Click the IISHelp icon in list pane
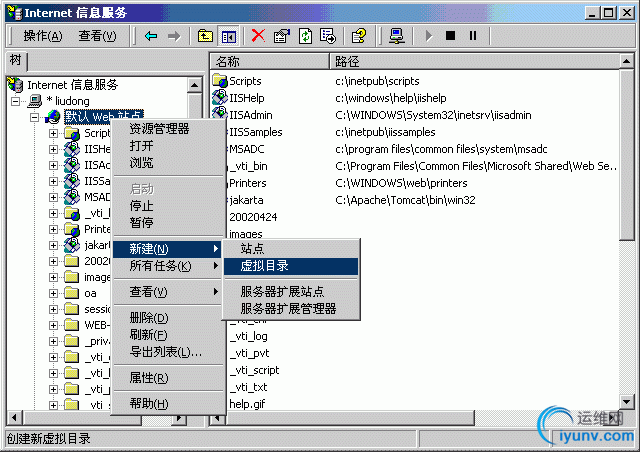640x452 pixels. [220, 98]
